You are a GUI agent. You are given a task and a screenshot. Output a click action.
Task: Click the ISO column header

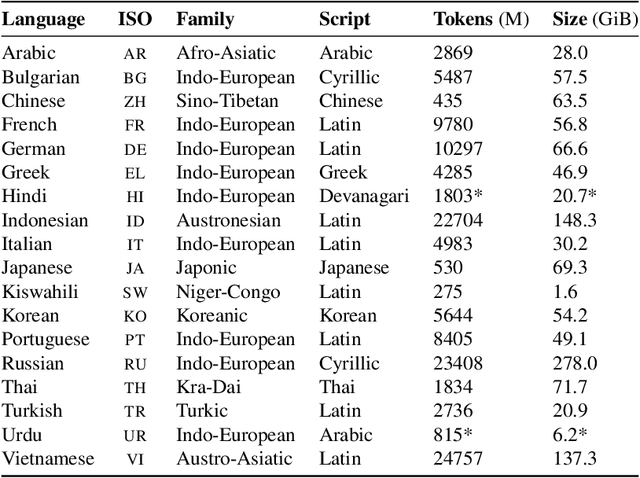134,19
